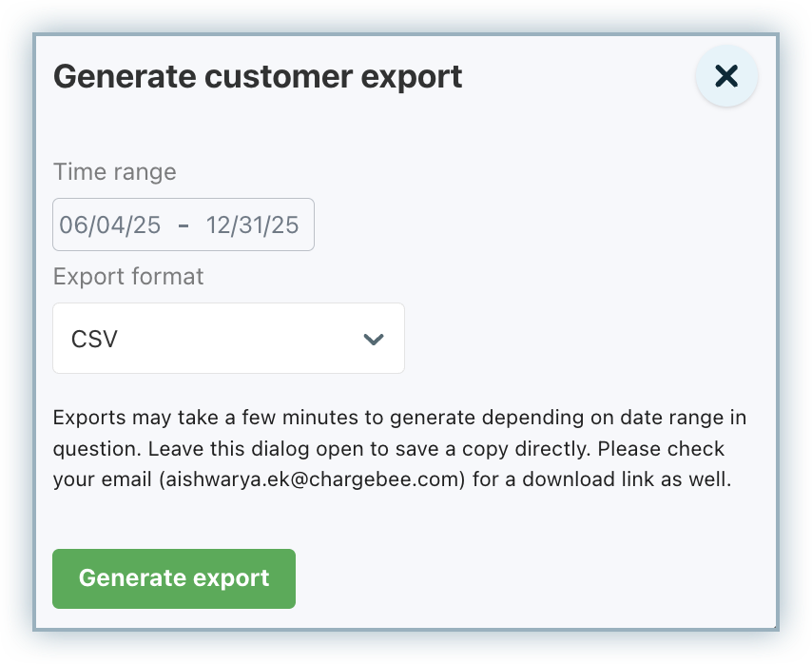This screenshot has width=812, height=664.
Task: Click the selected CSV value text
Action: click(94, 340)
